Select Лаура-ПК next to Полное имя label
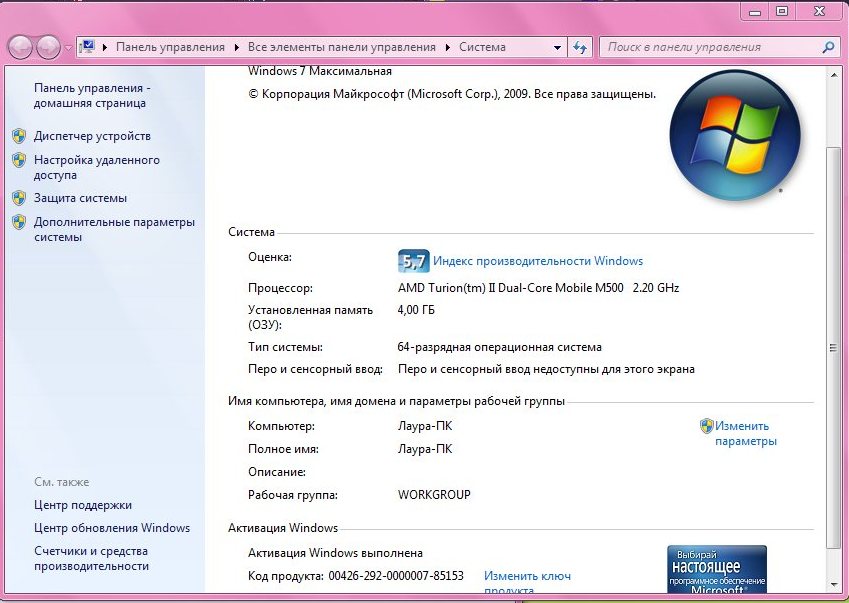 [x=424, y=449]
